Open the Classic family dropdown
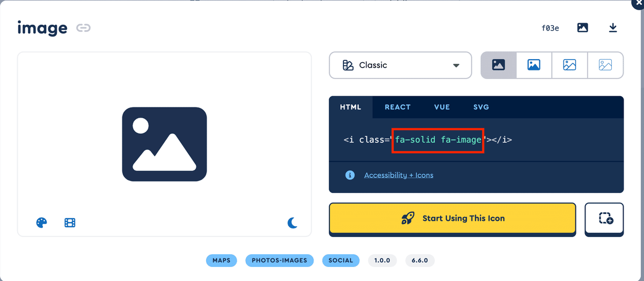This screenshot has width=644, height=281. tap(400, 65)
